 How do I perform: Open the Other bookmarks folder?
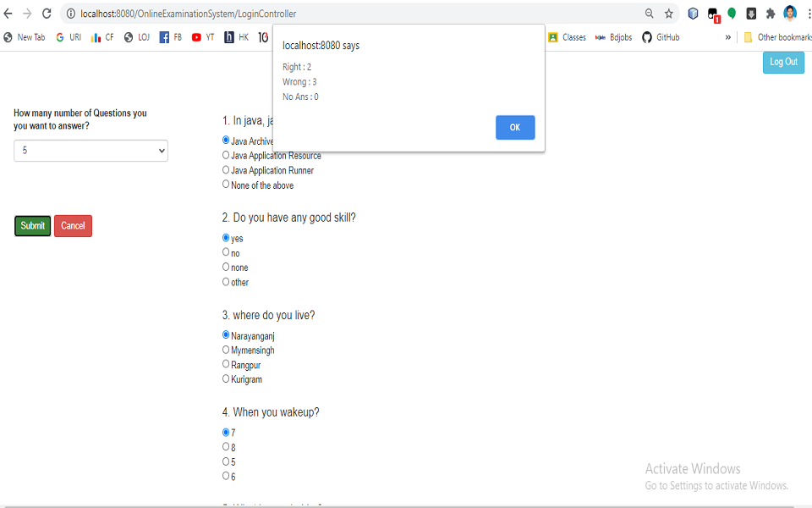tap(774, 37)
